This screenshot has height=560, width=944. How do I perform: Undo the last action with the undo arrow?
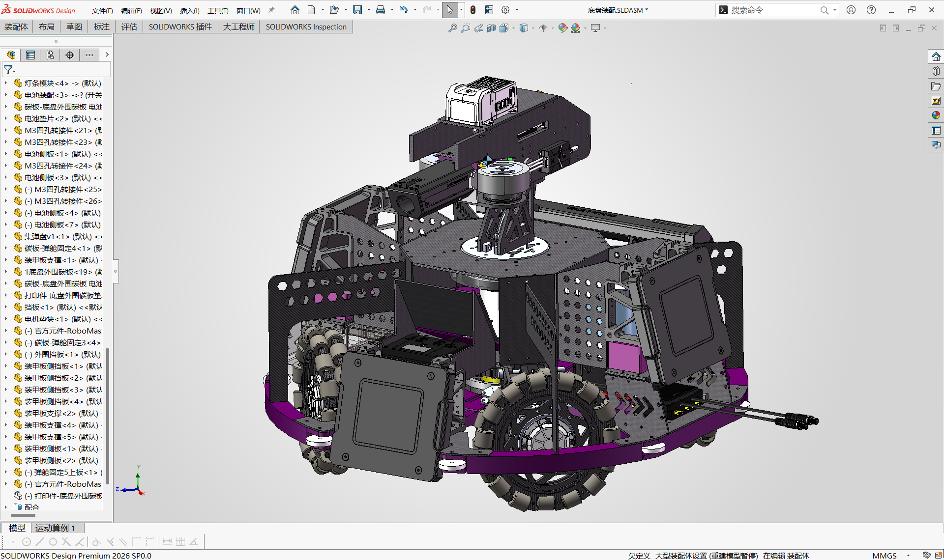coord(404,10)
